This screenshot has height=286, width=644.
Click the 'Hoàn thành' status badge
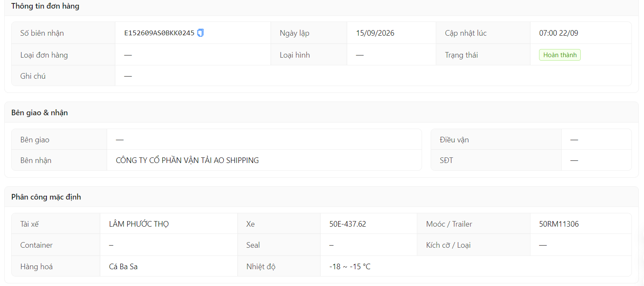pos(560,55)
